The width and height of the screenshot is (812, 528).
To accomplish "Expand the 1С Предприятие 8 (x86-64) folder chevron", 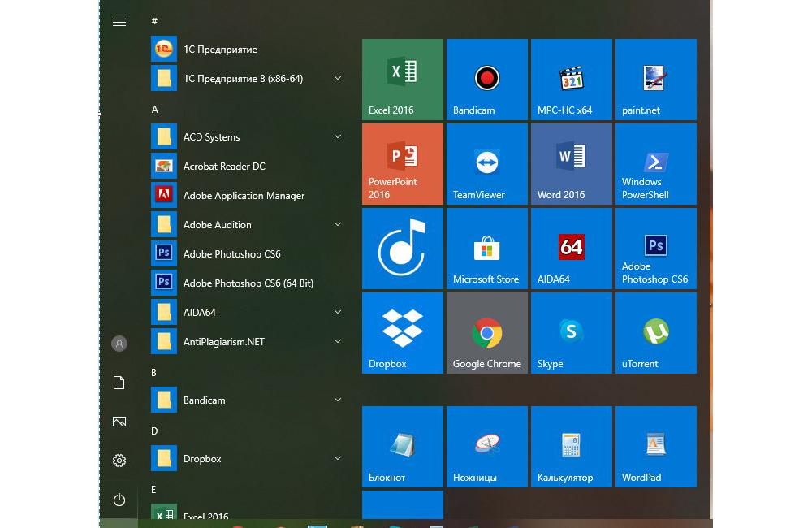I will pyautogui.click(x=338, y=78).
